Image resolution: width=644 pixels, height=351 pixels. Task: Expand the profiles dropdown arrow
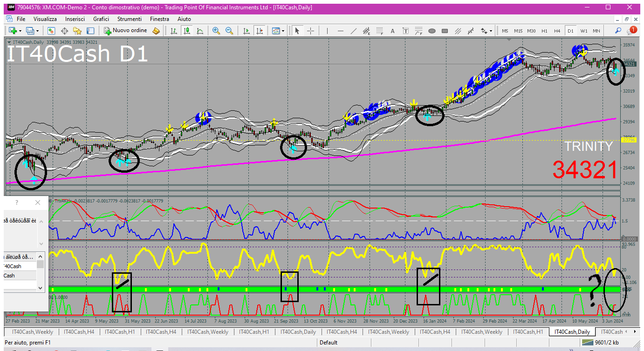pyautogui.click(x=38, y=31)
